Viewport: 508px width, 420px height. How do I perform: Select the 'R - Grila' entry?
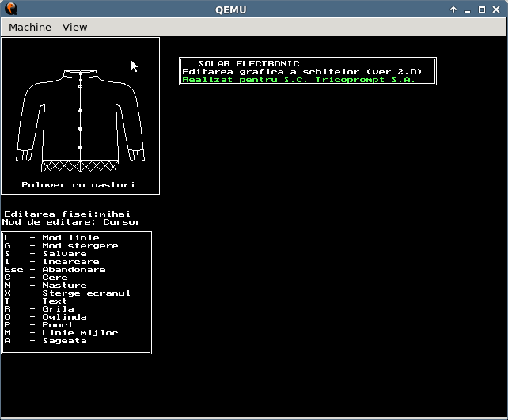pyautogui.click(x=40, y=309)
